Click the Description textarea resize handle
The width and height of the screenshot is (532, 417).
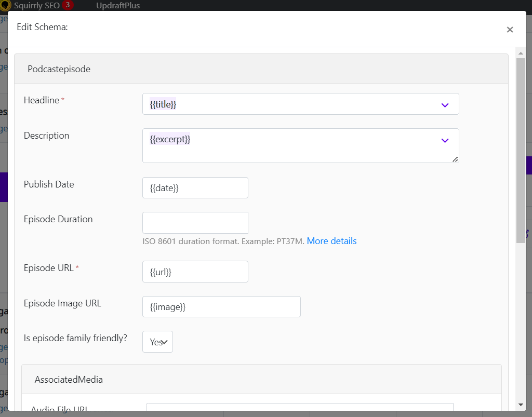click(x=455, y=159)
